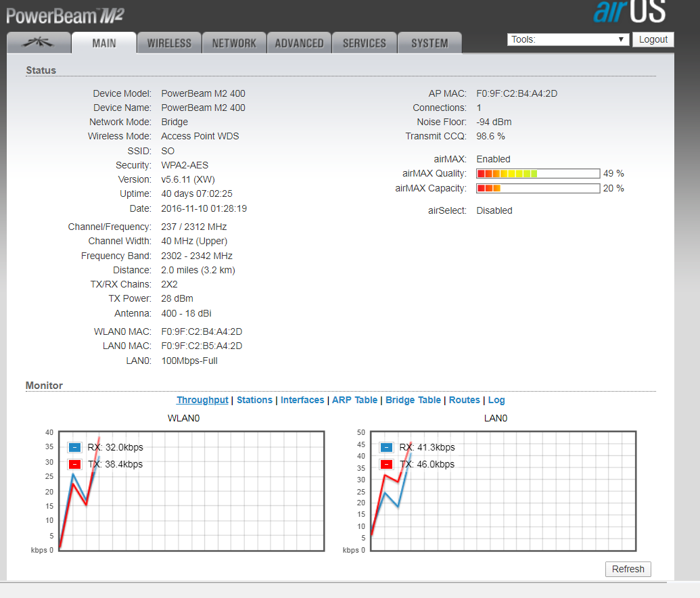Open the NETWORK tab

coord(235,43)
